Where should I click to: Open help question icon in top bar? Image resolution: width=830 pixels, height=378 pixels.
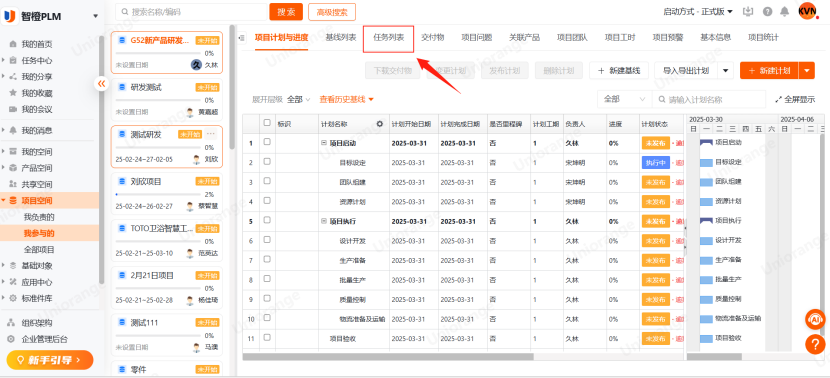(767, 12)
